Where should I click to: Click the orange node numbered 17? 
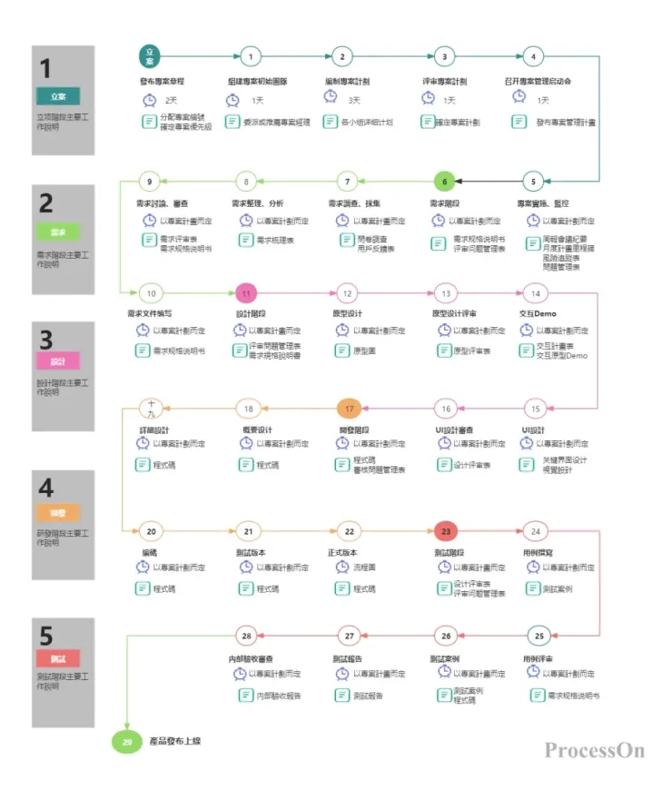click(x=349, y=408)
